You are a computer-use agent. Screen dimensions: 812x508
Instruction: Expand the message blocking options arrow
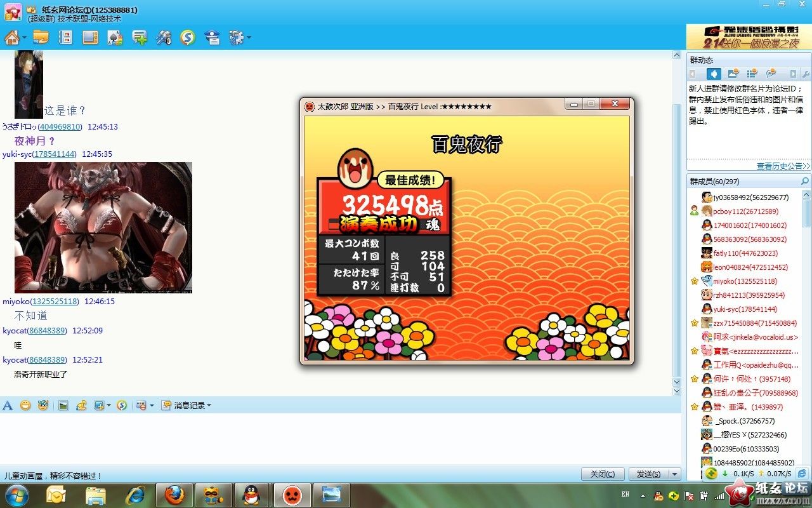coord(152,405)
